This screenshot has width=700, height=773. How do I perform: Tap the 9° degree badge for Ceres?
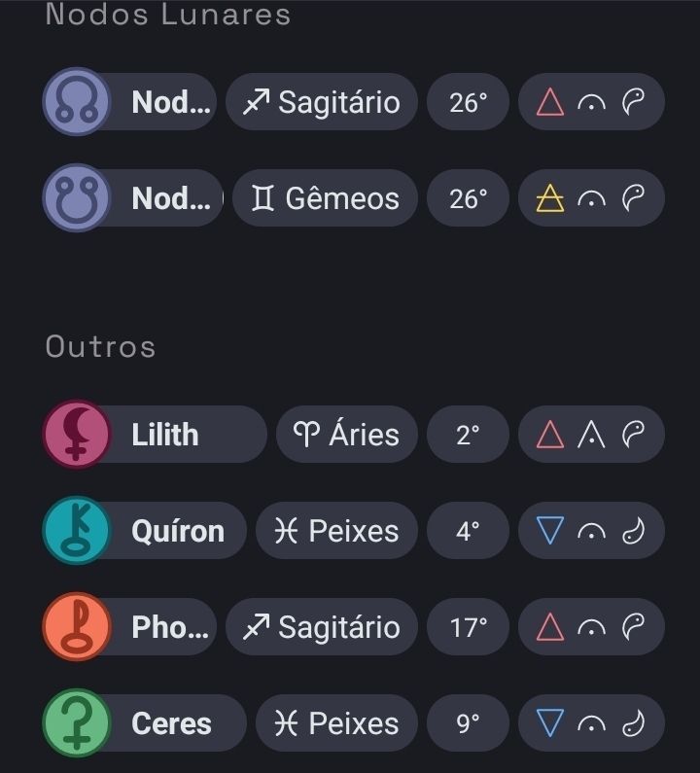[468, 723]
